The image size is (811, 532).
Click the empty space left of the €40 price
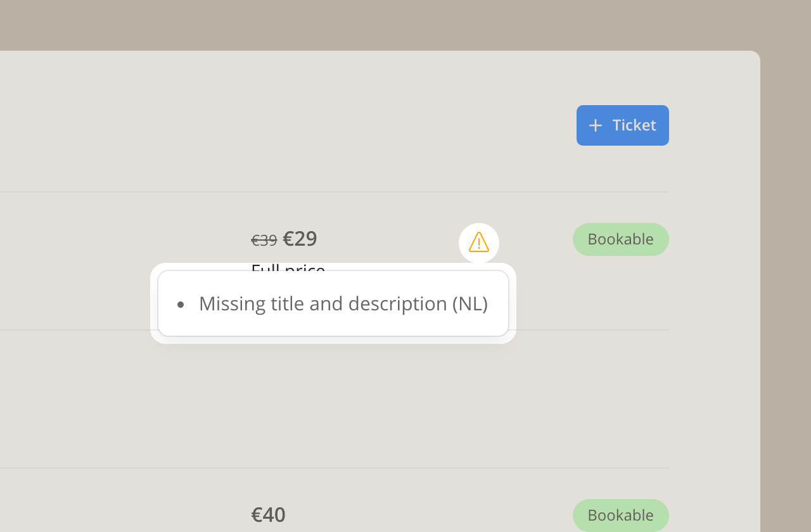click(127, 514)
